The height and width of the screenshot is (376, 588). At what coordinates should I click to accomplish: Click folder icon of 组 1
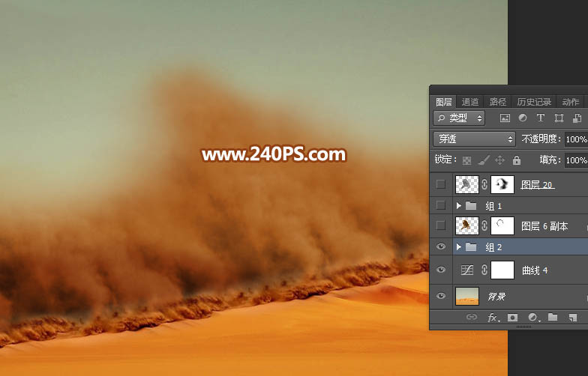coord(471,205)
